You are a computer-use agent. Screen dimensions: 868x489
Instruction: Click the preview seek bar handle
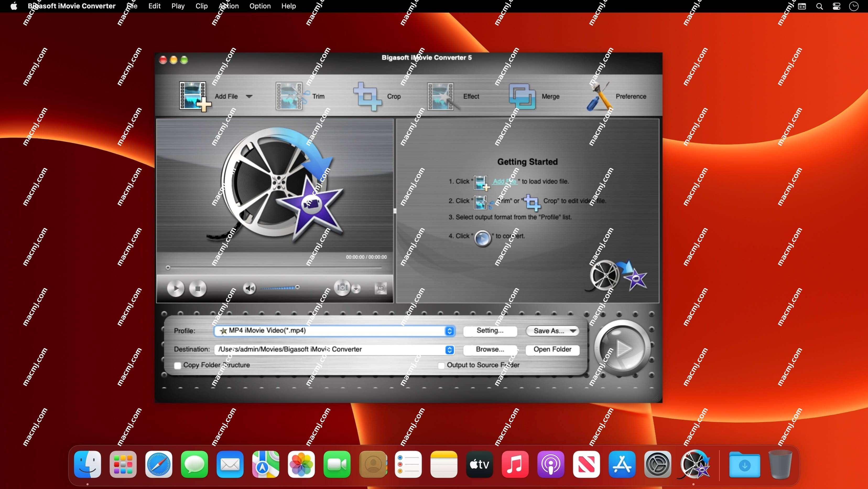click(x=168, y=268)
